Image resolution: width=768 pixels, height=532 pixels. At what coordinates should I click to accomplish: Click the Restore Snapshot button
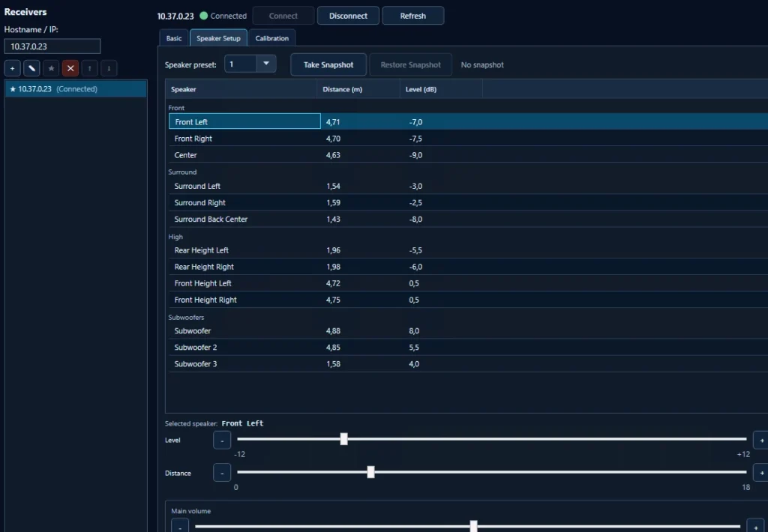click(410, 64)
